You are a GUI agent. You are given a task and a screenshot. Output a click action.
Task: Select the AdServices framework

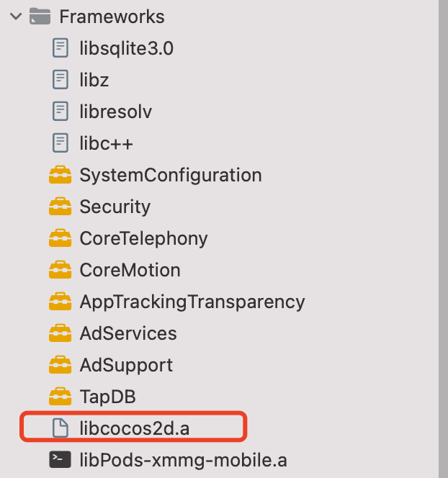128,333
